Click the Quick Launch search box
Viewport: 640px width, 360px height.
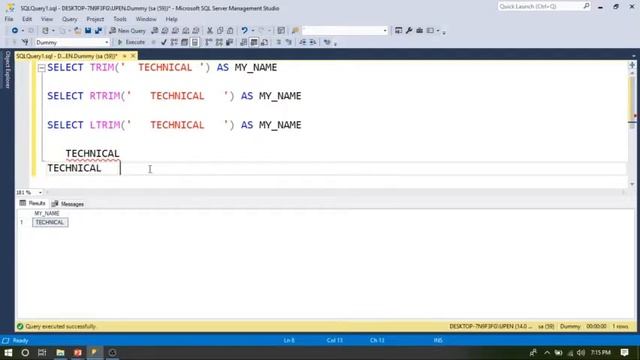pos(544,6)
